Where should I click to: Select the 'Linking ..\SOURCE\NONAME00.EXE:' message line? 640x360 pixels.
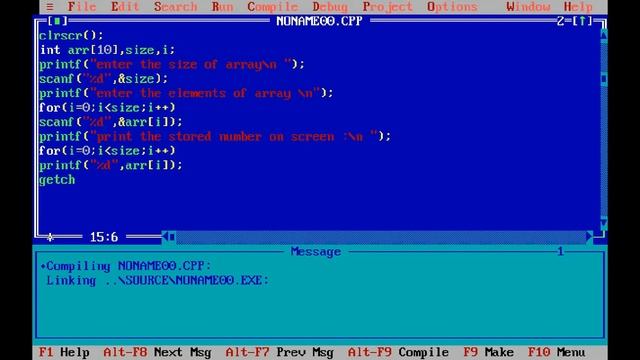(x=158, y=280)
